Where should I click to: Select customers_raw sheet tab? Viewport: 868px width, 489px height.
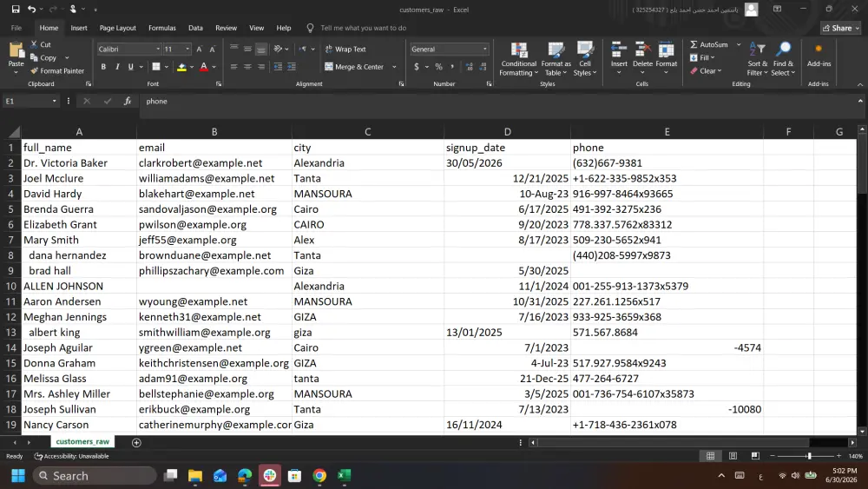(82, 441)
